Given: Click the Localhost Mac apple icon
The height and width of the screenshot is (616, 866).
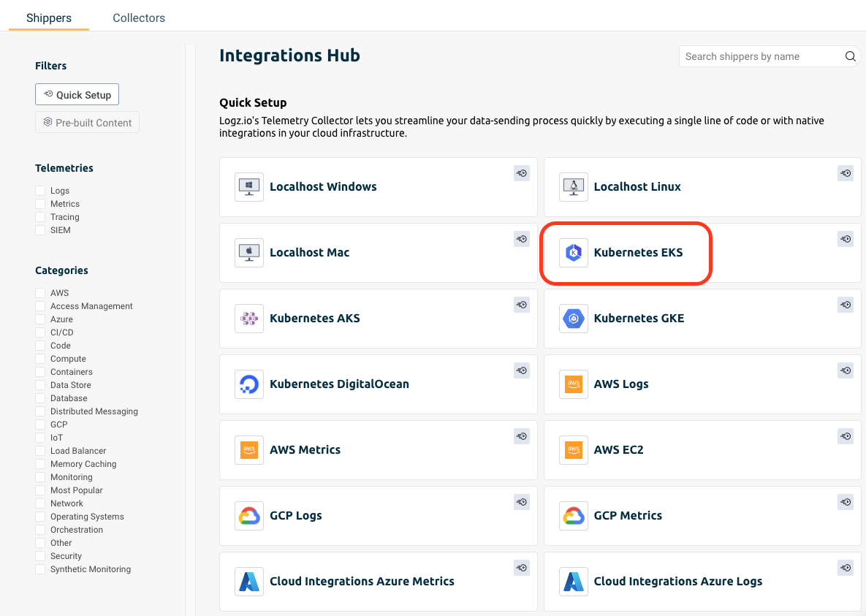Looking at the screenshot, I should click(x=249, y=253).
